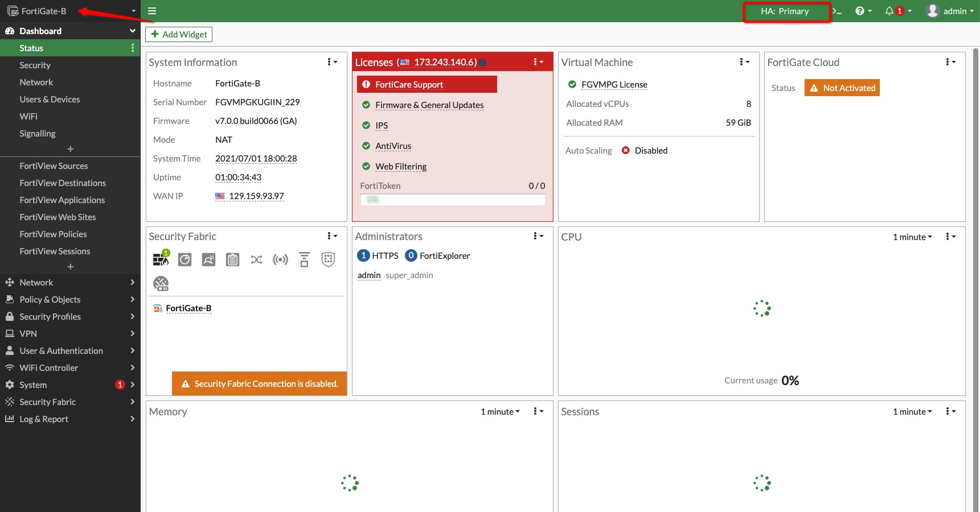This screenshot has width=980, height=512.
Task: Click the WAN IP address 129.159.93.97
Action: point(256,196)
